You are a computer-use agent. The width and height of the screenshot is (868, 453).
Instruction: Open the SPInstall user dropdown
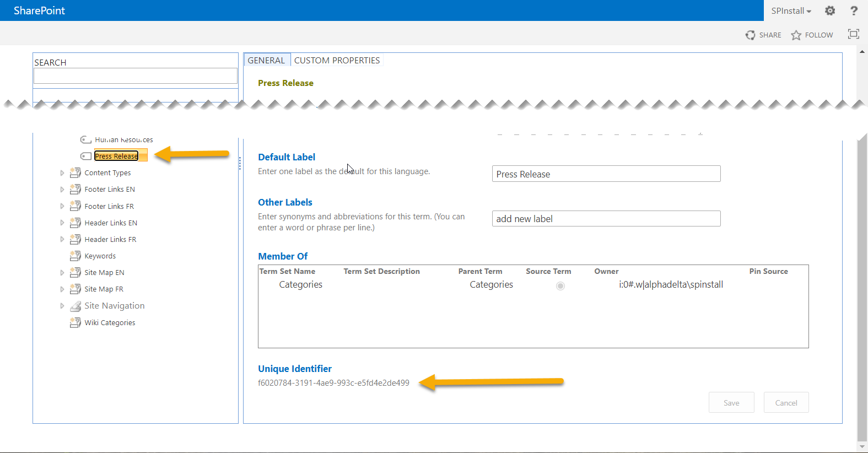pyautogui.click(x=791, y=10)
